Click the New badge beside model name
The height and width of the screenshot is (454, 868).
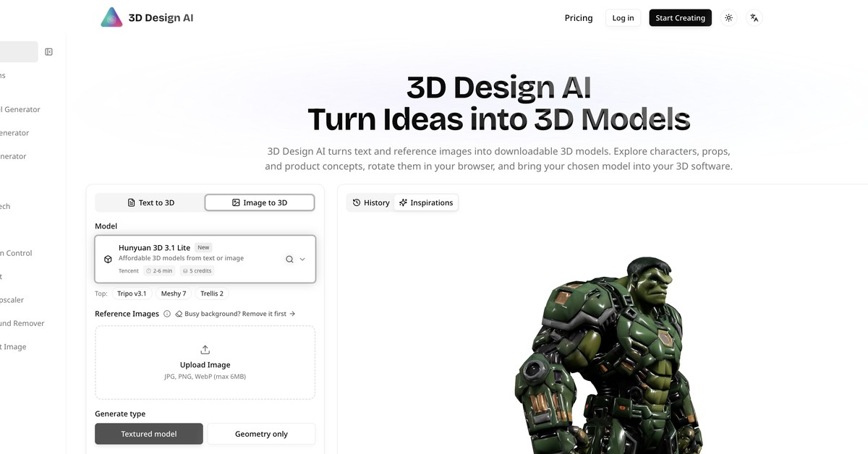coord(203,247)
